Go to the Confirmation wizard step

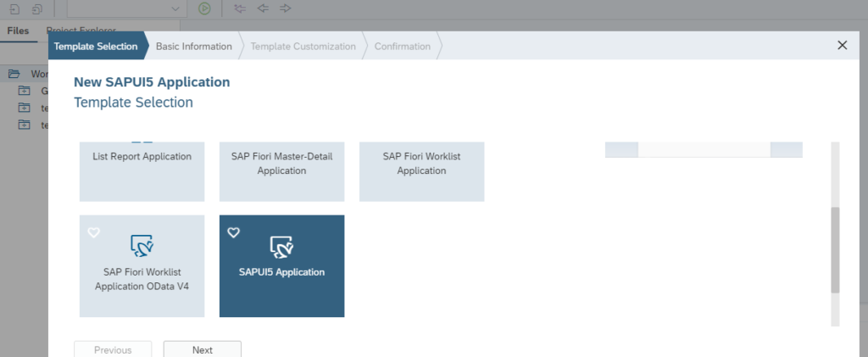coord(403,46)
